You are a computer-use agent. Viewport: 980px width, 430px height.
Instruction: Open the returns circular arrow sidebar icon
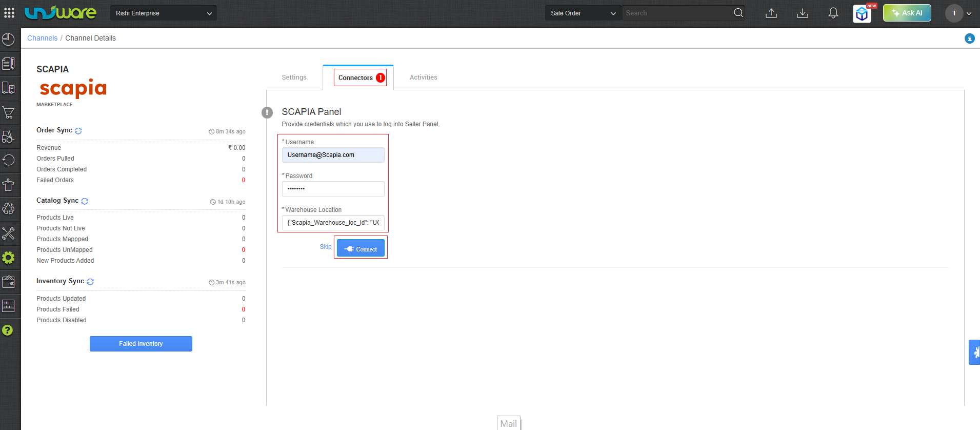(x=9, y=160)
